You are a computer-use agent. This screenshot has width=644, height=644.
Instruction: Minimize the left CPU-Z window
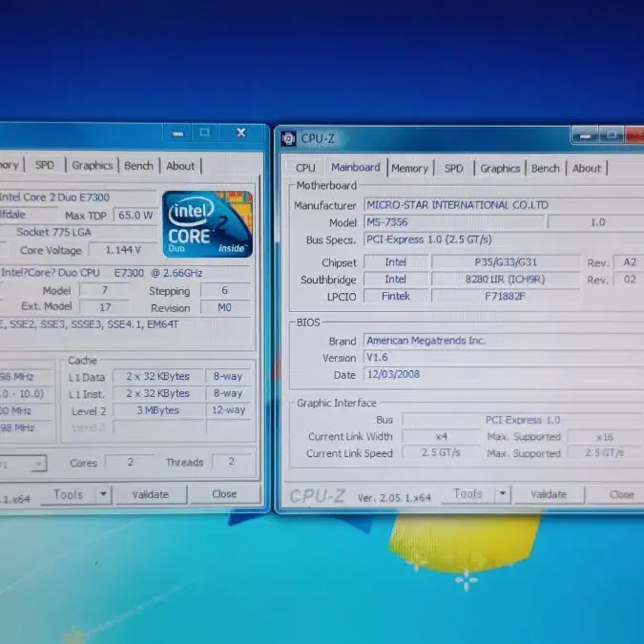click(177, 133)
